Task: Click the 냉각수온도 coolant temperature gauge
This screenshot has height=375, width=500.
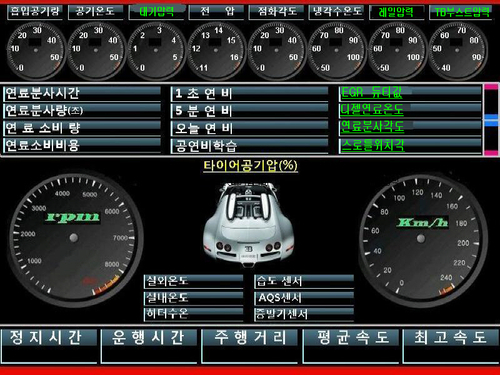Action: pos(337,50)
